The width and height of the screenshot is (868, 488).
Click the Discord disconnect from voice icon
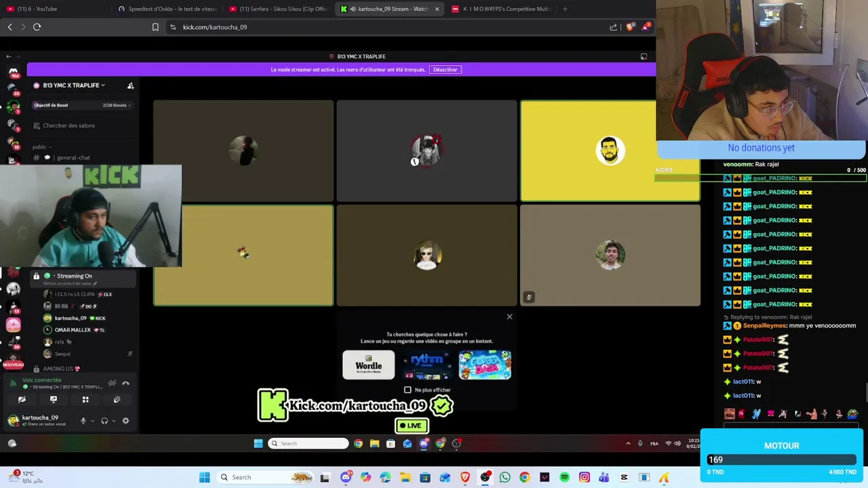pos(125,383)
